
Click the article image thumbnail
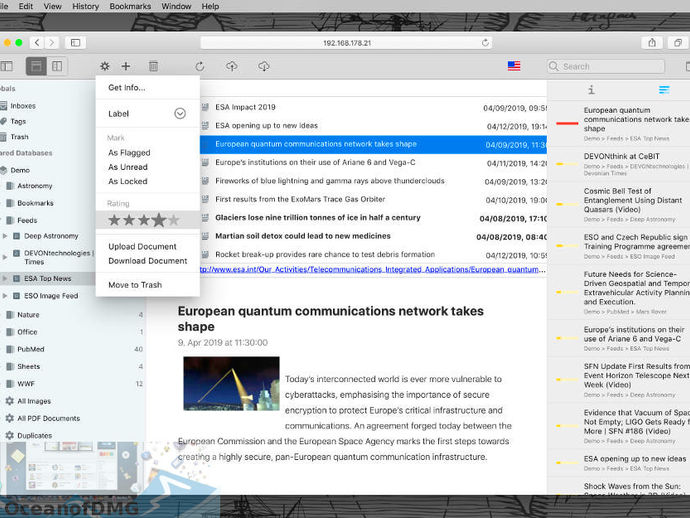[x=231, y=383]
